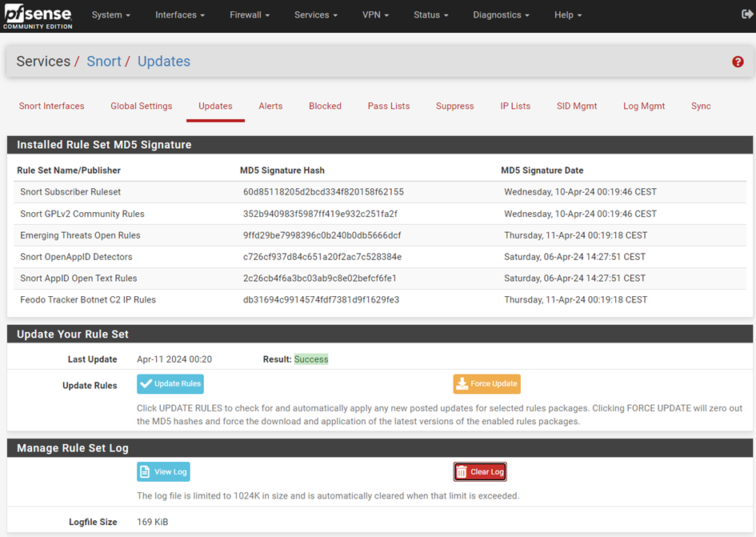The image size is (756, 537).
Task: Expand the Services menu
Action: (x=316, y=15)
